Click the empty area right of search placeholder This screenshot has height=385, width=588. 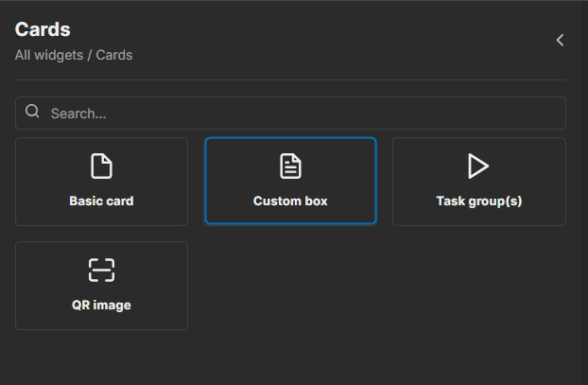[x=378, y=113]
